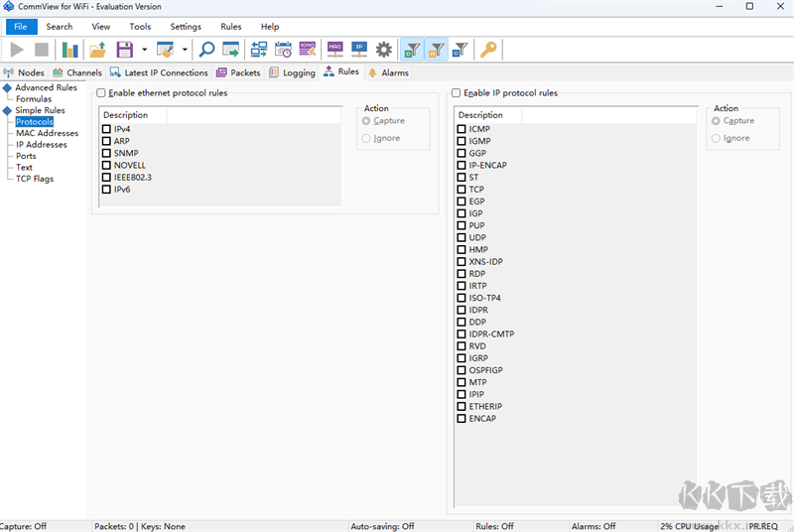Image resolution: width=794 pixels, height=532 pixels.
Task: Tick the UDP protocol checkbox
Action: 462,238
